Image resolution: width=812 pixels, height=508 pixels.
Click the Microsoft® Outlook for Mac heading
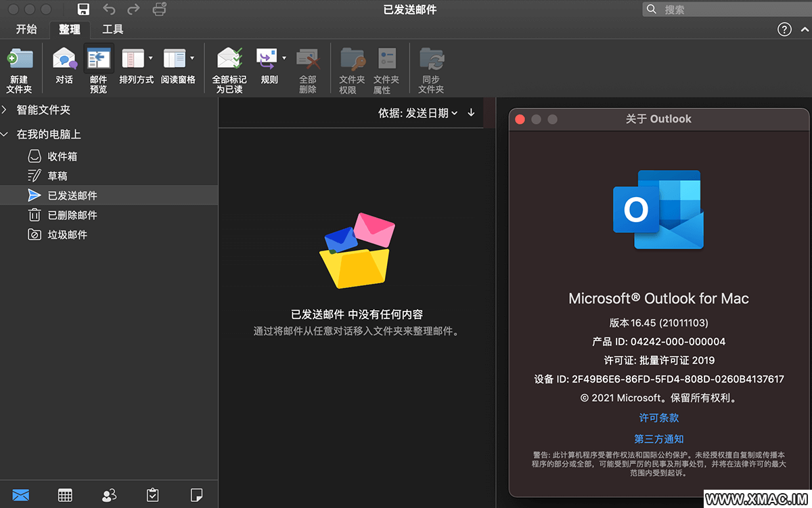[x=659, y=299]
